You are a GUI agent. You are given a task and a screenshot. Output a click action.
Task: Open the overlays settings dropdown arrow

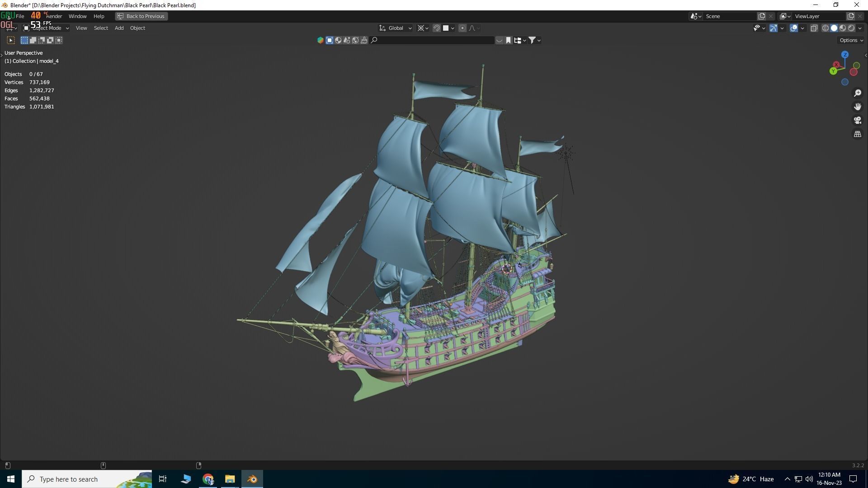pos(802,28)
